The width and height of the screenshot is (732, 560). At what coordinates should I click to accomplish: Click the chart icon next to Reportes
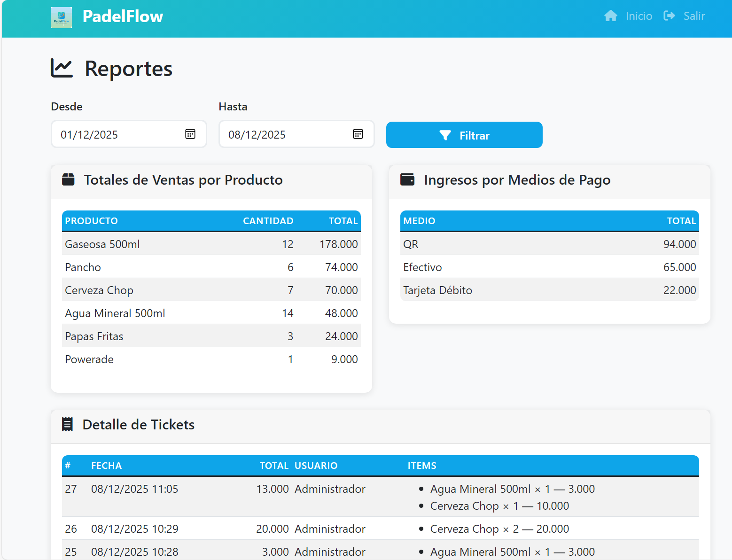click(62, 68)
